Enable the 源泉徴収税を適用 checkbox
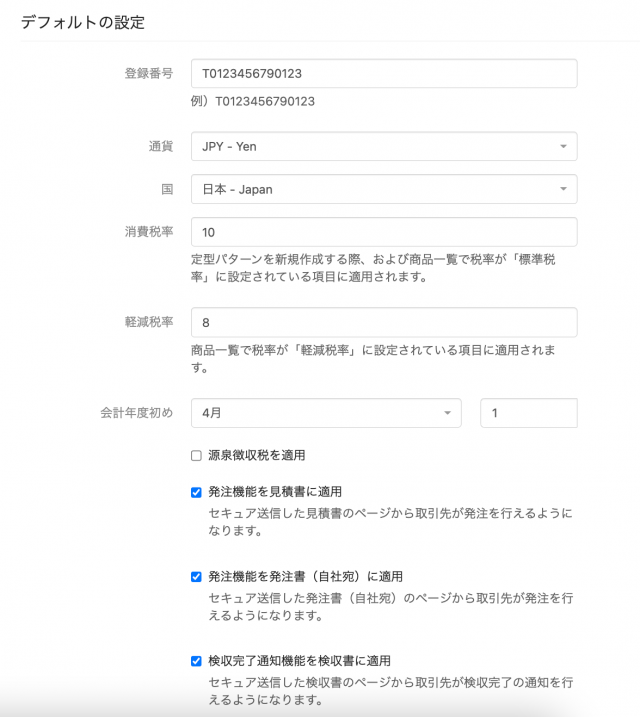 pos(197,456)
